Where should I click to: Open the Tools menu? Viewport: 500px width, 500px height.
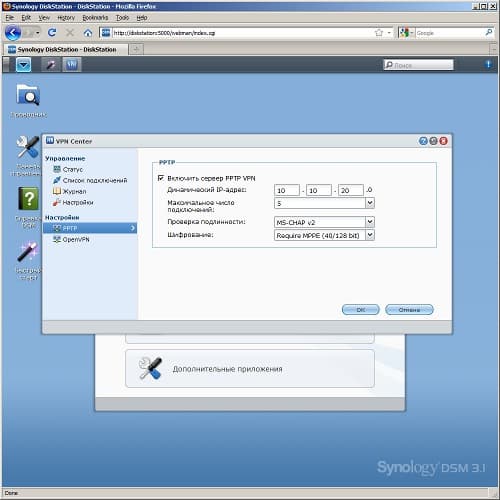coord(122,18)
